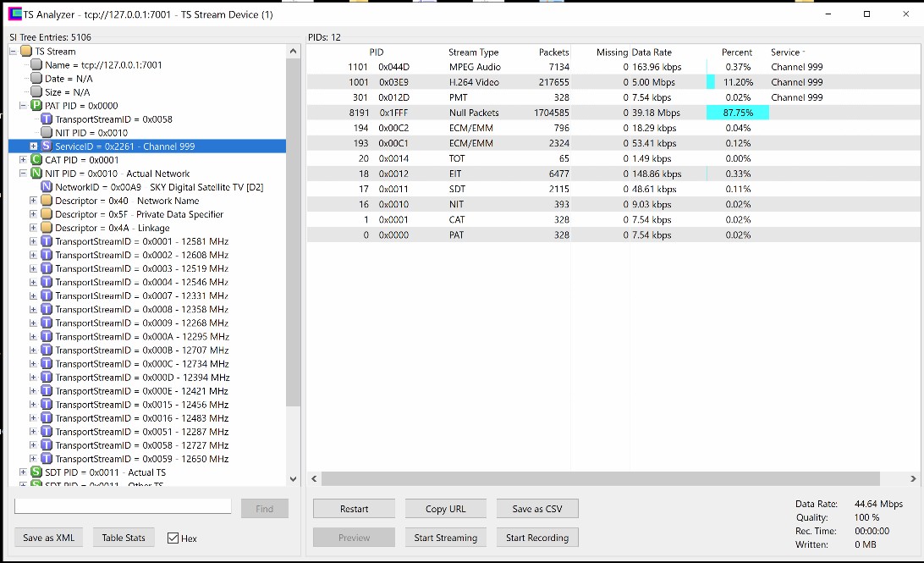The width and height of the screenshot is (924, 563).
Task: Click the green P icon beside PAT PID
Action: (36, 106)
